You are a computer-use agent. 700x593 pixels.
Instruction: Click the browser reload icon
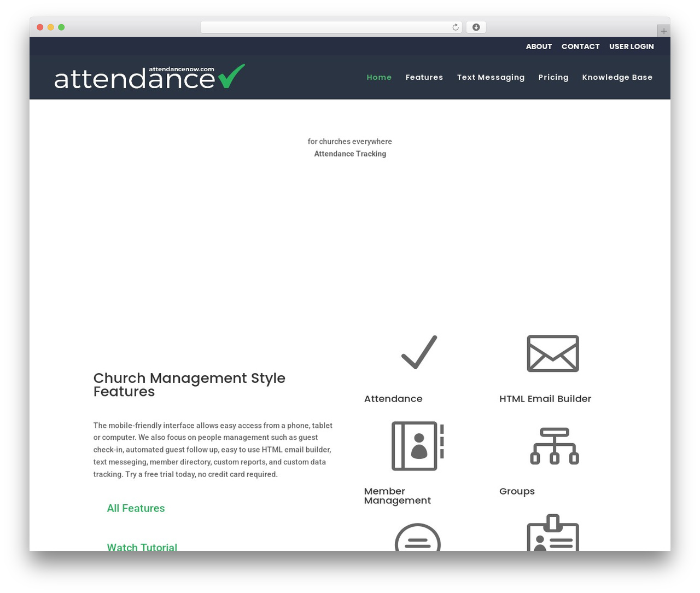(456, 27)
